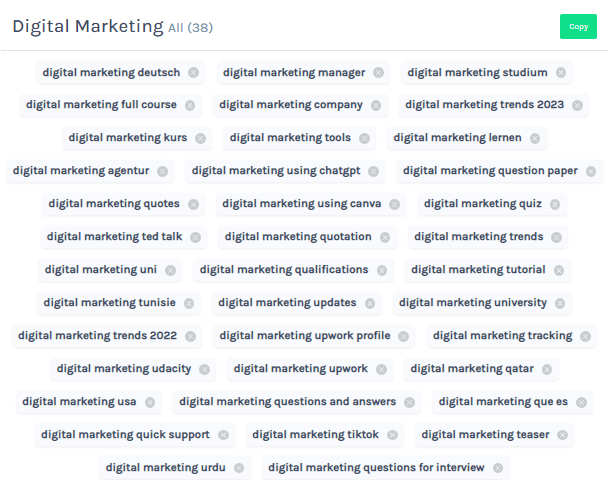Click 'digital marketing university' keyword text
Screen dimensions: 611x480
tap(473, 303)
